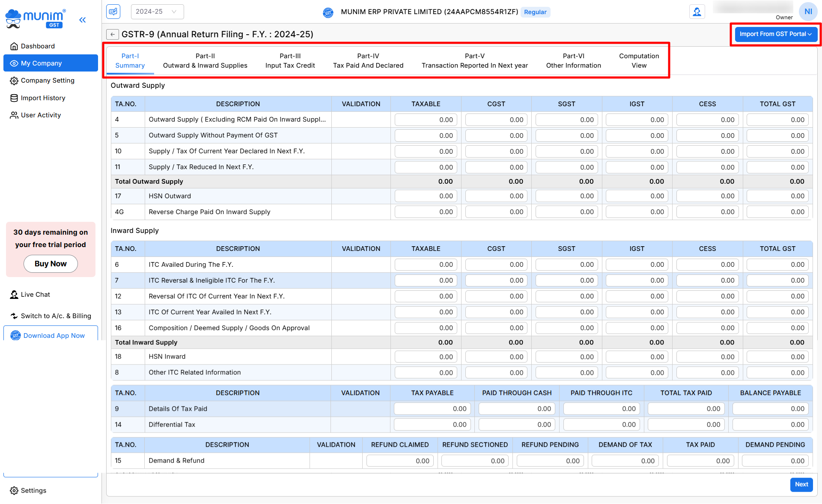Click the Next button
The image size is (822, 504).
coord(801,484)
